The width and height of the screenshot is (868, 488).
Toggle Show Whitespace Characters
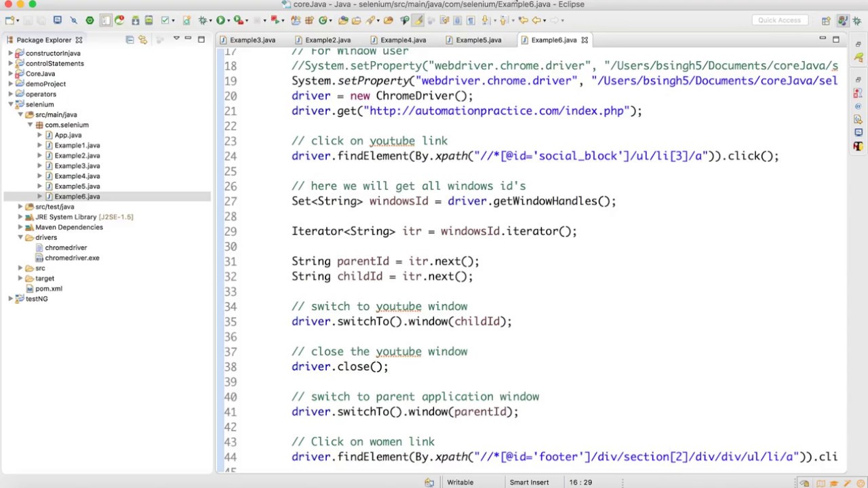point(471,20)
